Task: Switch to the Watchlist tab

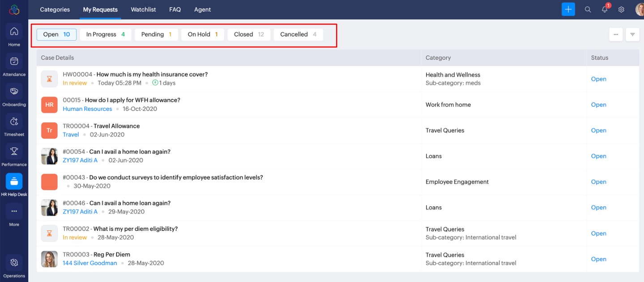Action: 143,9
